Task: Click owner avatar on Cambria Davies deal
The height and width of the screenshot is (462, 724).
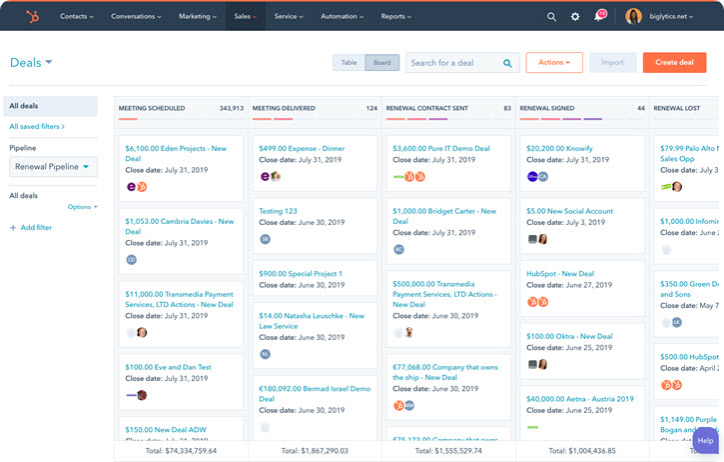Action: tap(132, 260)
